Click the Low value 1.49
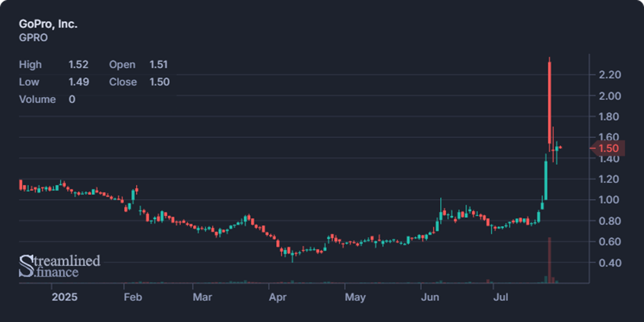The height and width of the screenshot is (322, 644). tap(78, 82)
